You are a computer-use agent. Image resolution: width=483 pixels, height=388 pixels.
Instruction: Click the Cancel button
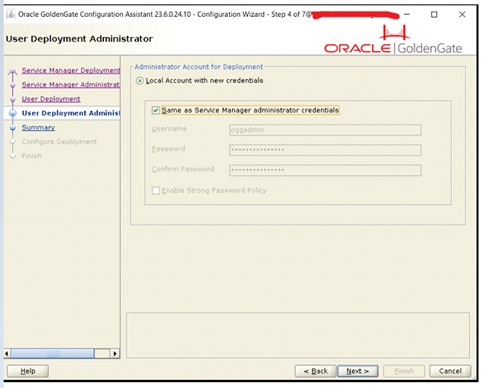point(450,371)
